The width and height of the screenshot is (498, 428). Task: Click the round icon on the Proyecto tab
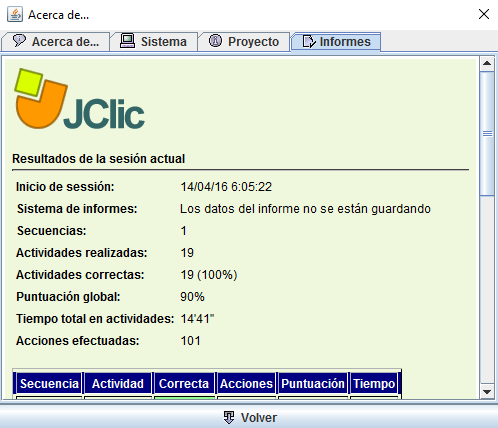(215, 41)
